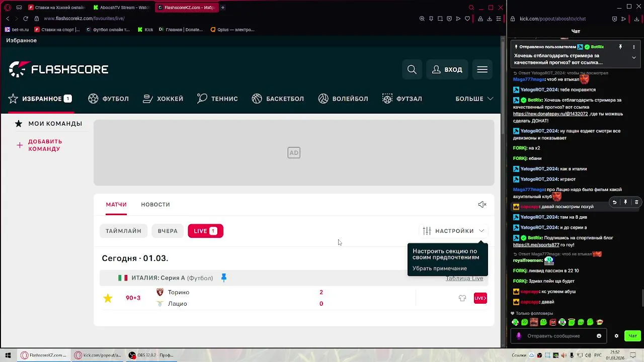
Task: Select the Баскетбол sport tab
Action: click(278, 99)
